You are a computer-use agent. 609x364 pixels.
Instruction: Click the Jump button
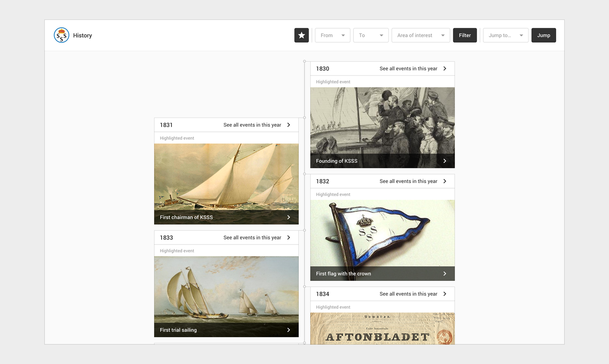(x=543, y=35)
